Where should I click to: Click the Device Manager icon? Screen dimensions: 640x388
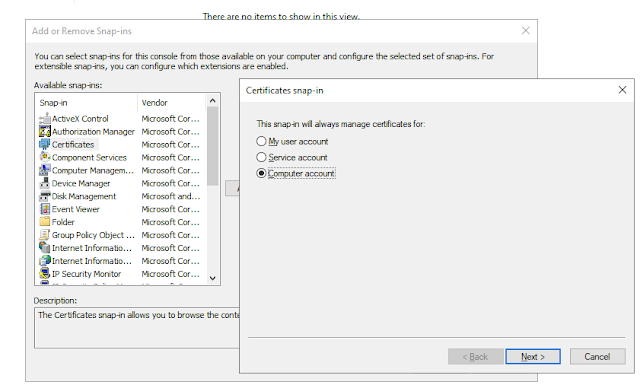click(44, 183)
